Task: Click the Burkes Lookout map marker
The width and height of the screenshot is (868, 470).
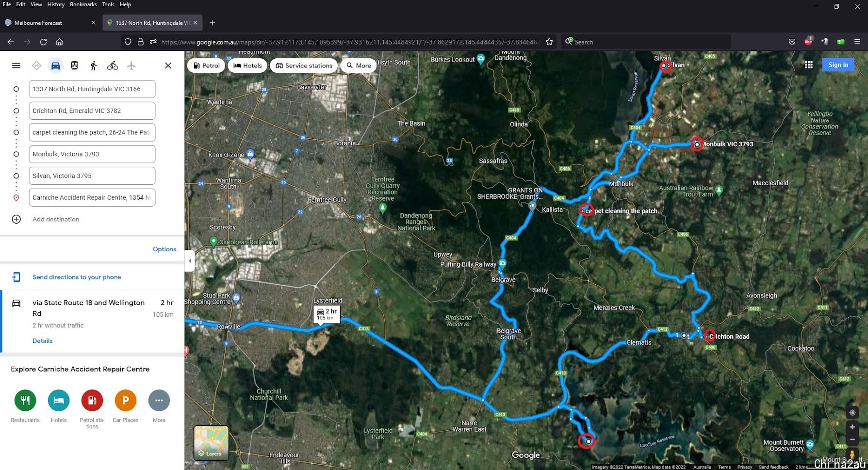Action: 481,59
